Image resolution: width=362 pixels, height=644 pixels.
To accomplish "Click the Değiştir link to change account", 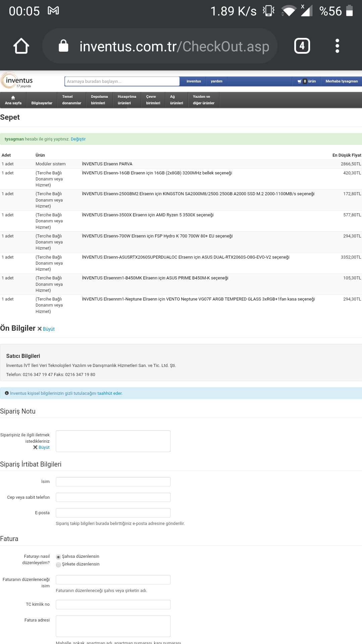I will coord(78,139).
